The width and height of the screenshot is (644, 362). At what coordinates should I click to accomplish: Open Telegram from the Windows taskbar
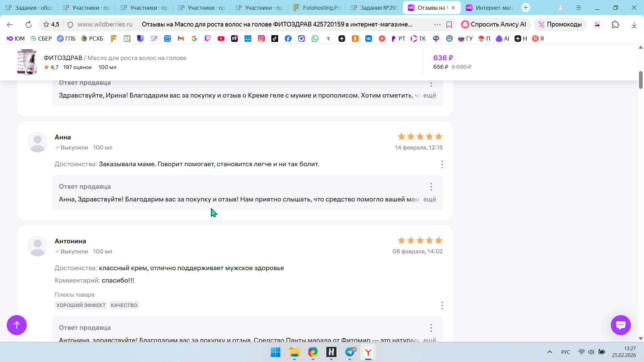click(x=350, y=352)
